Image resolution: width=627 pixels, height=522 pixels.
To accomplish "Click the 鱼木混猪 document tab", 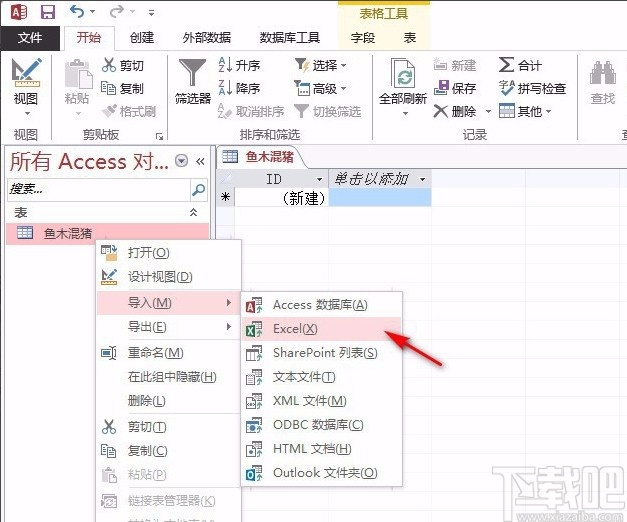I will pyautogui.click(x=260, y=157).
